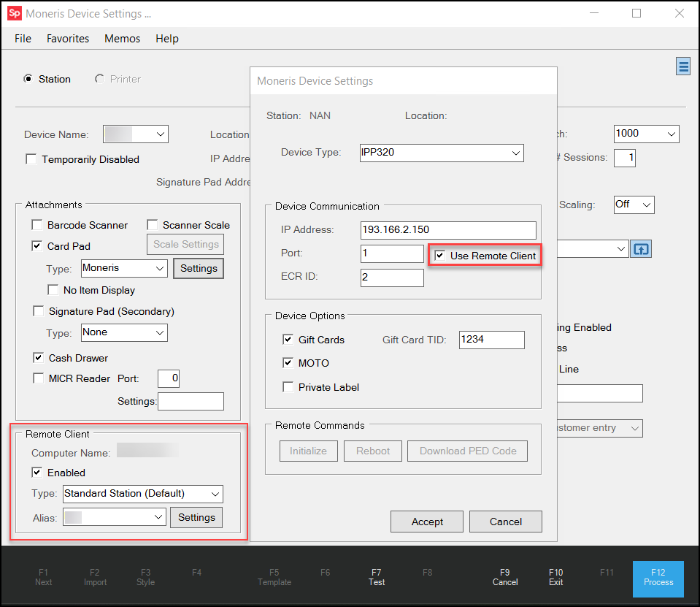Image resolution: width=700 pixels, height=607 pixels.
Task: Uncheck the Cash Drawer checkbox
Action: [x=39, y=358]
